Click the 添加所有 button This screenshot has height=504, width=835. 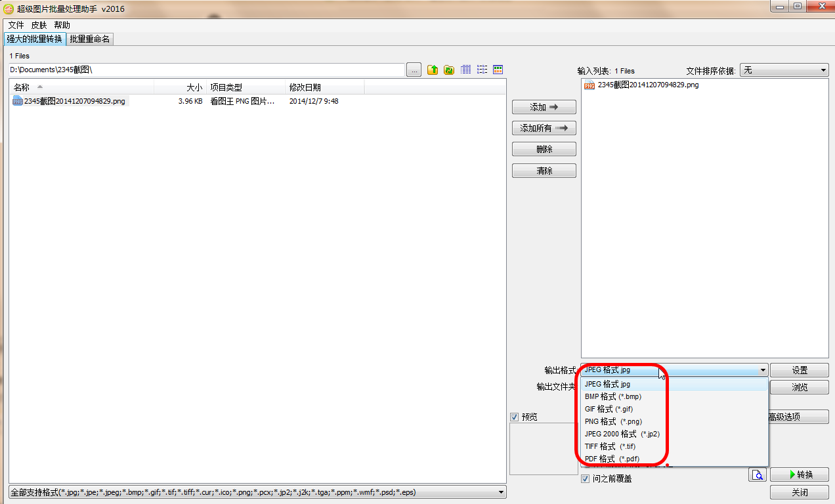544,128
